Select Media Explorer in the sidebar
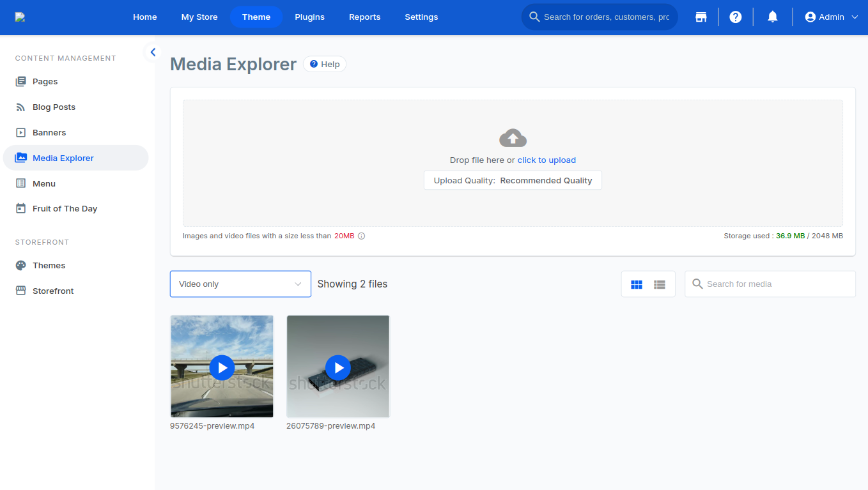The height and width of the screenshot is (490, 868). point(75,158)
